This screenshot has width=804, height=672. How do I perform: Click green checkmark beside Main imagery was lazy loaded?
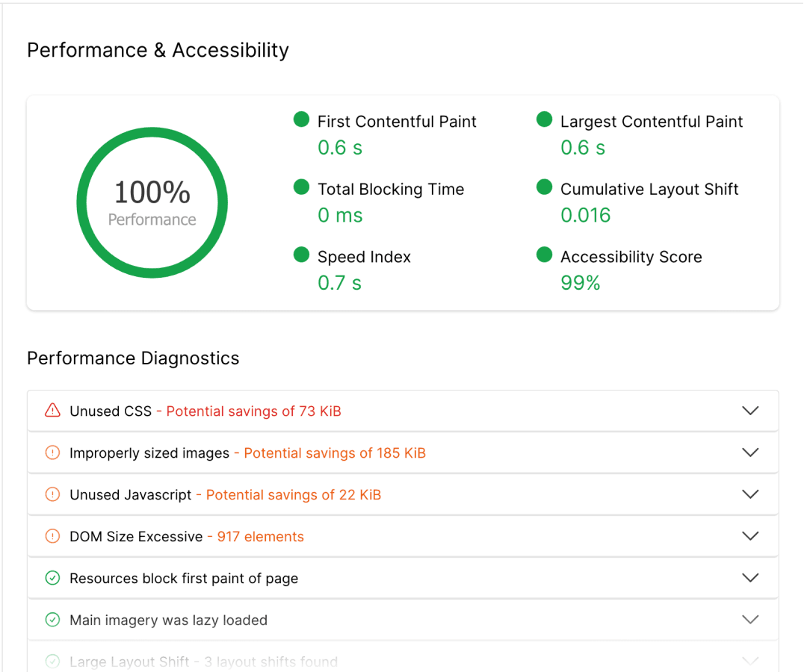point(52,620)
